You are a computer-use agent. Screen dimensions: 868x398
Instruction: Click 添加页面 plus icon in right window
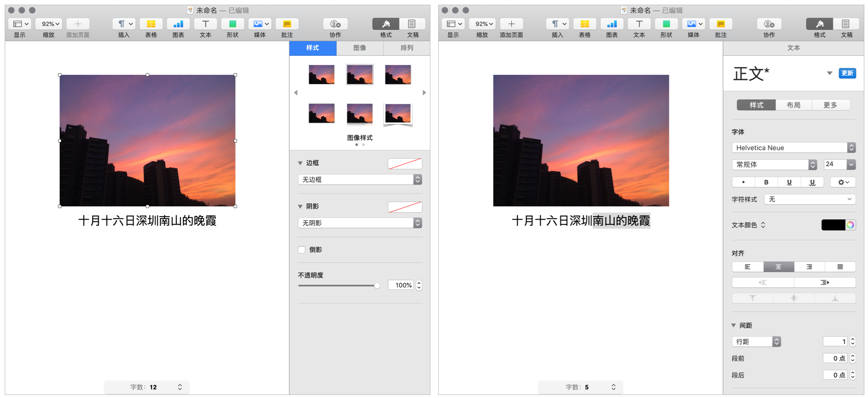[x=511, y=24]
